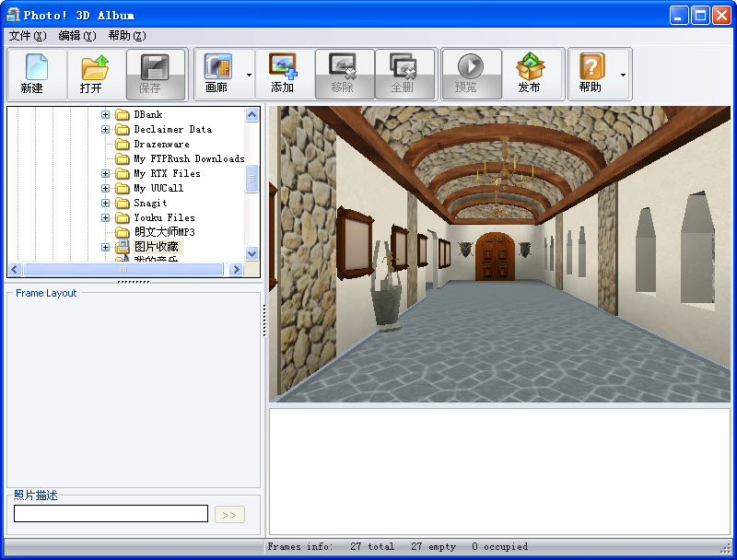Screen dimensions: 737x560
Task: Click folder tree scroll left arrow
Action: coord(15,269)
